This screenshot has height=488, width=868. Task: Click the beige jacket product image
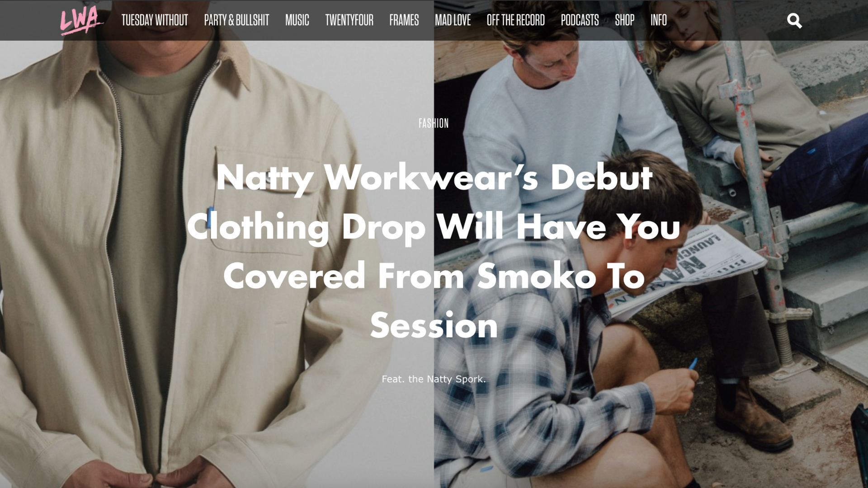(x=217, y=264)
